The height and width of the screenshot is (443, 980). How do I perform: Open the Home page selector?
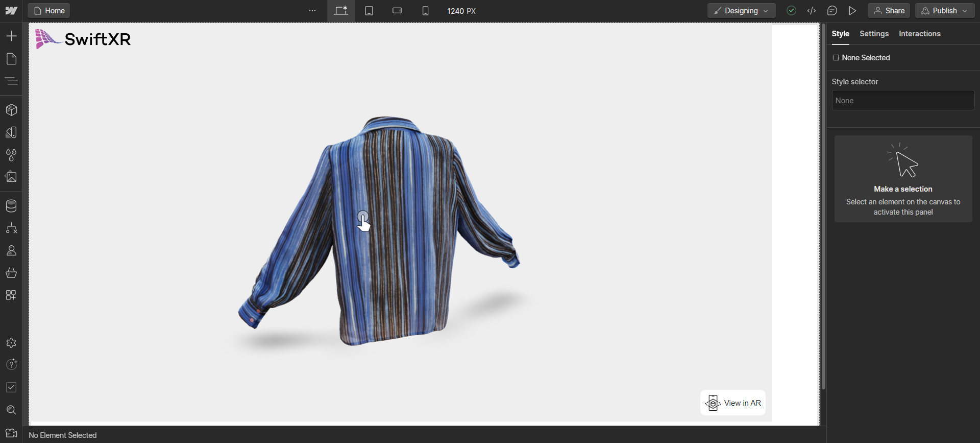pyautogui.click(x=49, y=11)
